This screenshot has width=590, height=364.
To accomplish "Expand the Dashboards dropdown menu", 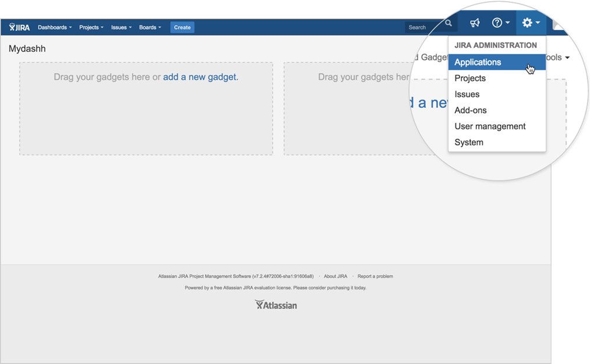I will [55, 27].
